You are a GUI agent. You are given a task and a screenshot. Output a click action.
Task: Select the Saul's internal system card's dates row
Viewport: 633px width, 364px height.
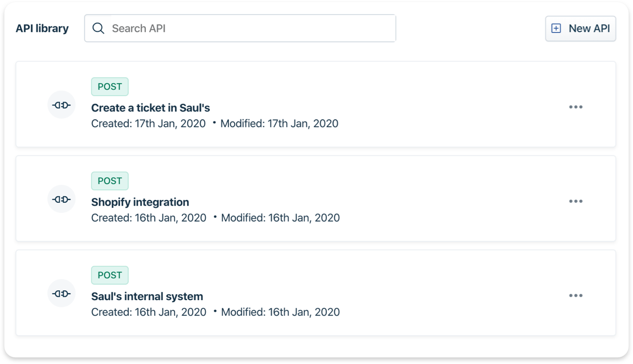215,312
